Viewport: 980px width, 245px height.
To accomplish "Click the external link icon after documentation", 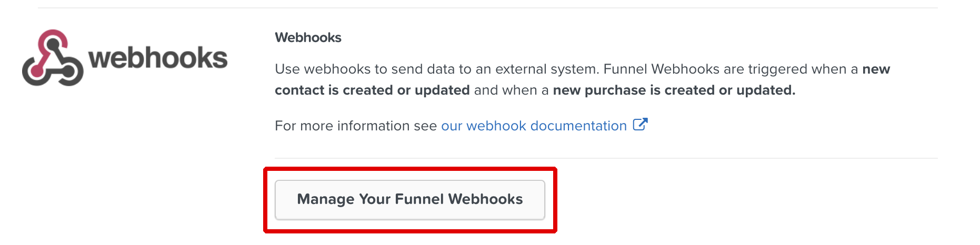I will [640, 125].
